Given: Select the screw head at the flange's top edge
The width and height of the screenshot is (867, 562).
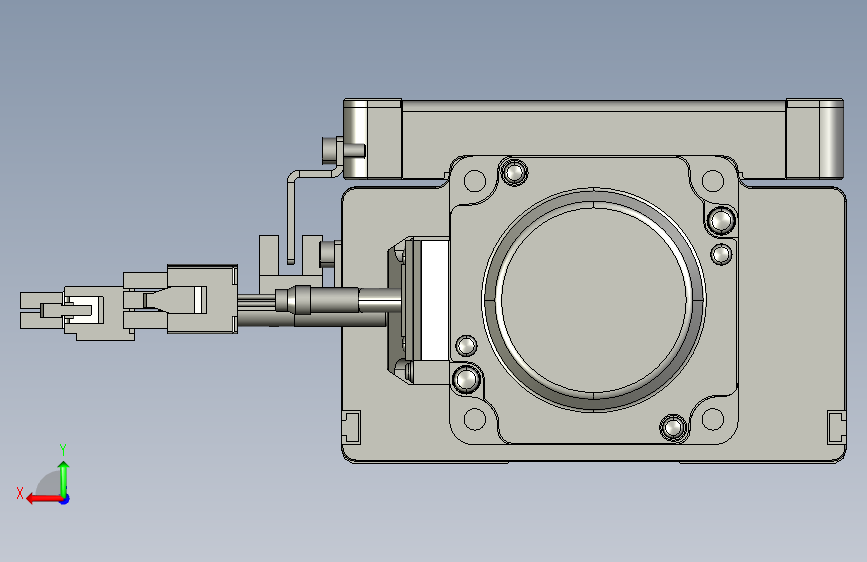Looking at the screenshot, I should click(514, 171).
